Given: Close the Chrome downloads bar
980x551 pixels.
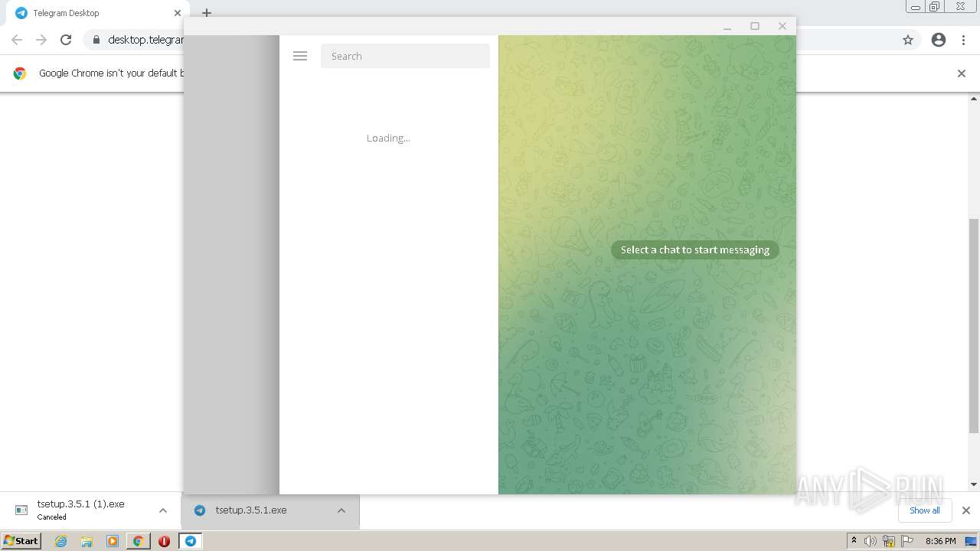Looking at the screenshot, I should point(966,510).
